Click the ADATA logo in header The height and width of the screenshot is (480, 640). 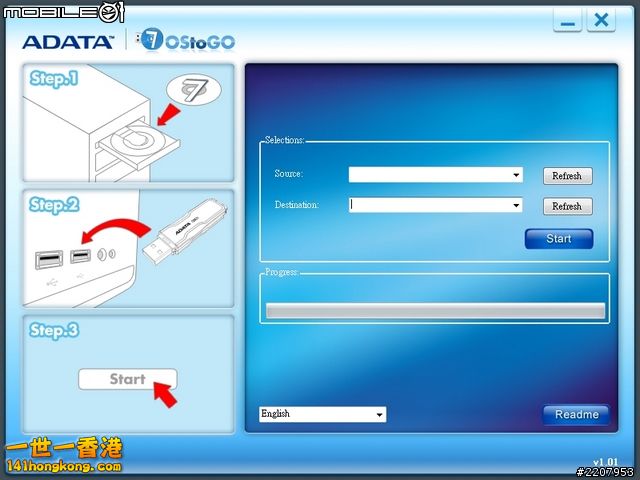coord(68,42)
